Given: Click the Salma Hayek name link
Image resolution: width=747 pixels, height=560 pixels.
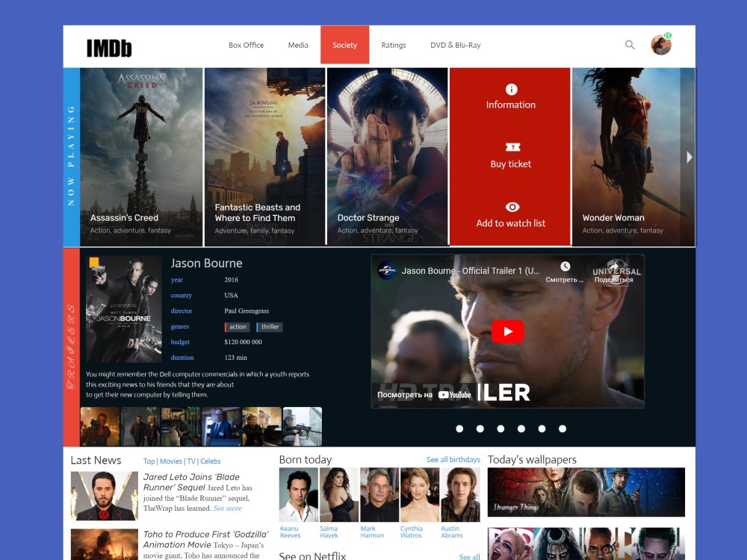Looking at the screenshot, I should point(329,532).
